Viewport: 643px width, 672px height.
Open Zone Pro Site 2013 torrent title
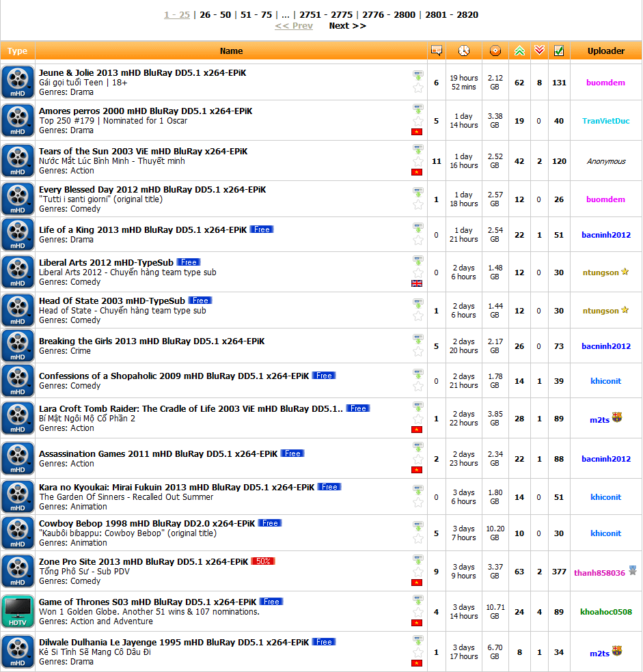point(143,562)
